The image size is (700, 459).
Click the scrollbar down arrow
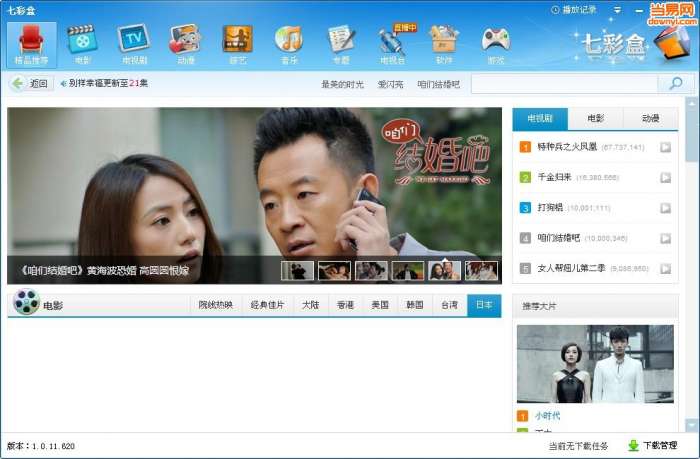(x=692, y=425)
